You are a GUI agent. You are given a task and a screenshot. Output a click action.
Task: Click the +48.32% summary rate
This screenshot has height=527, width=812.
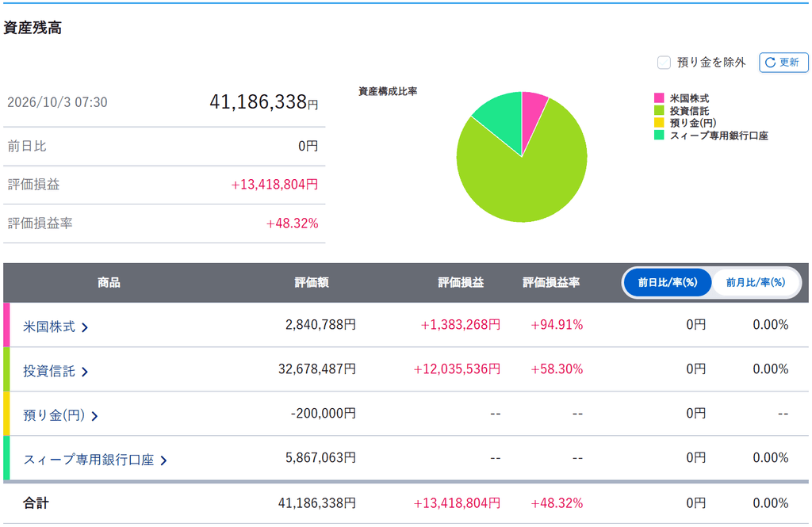tap(292, 223)
